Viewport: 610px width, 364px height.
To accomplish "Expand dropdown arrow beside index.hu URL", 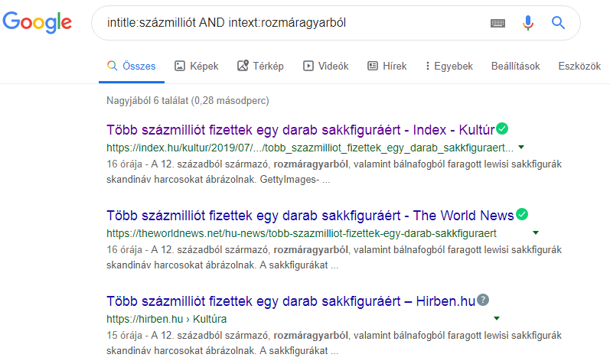I will tap(521, 148).
